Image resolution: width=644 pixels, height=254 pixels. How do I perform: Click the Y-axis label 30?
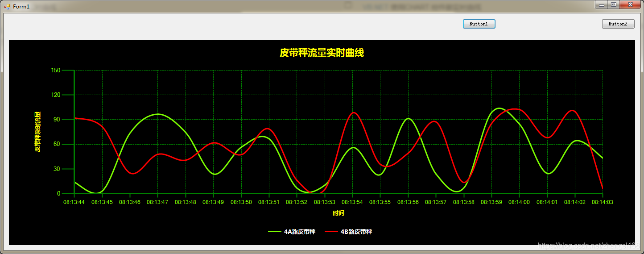[x=57, y=169]
